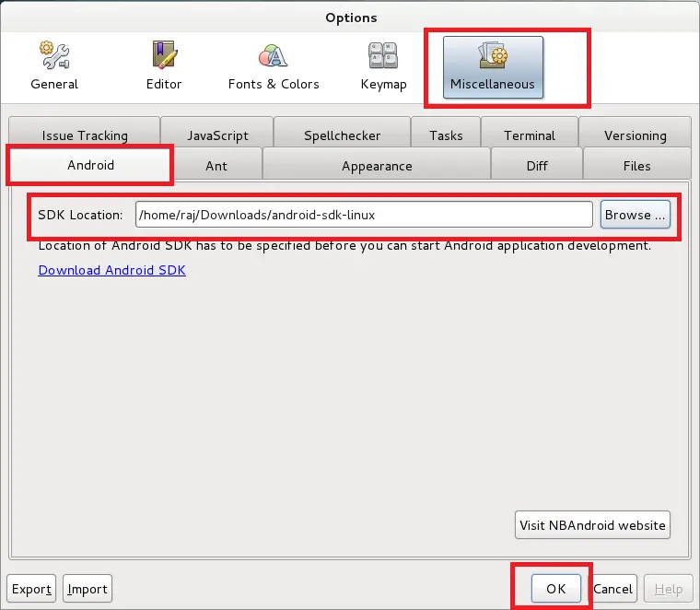This screenshot has height=610, width=700.
Task: Select the Miscellaneous options category
Action: 493,67
